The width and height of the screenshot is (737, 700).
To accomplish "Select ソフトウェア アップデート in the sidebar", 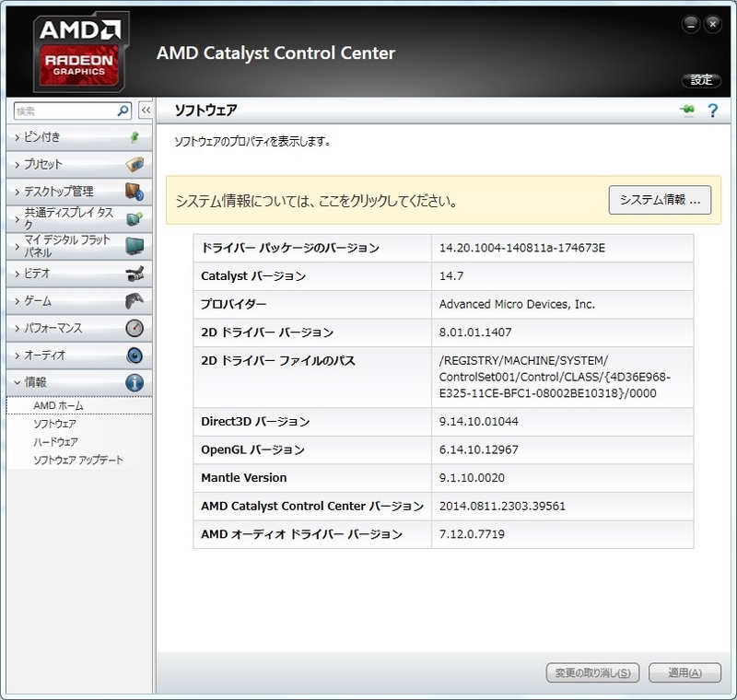I will pos(78,460).
